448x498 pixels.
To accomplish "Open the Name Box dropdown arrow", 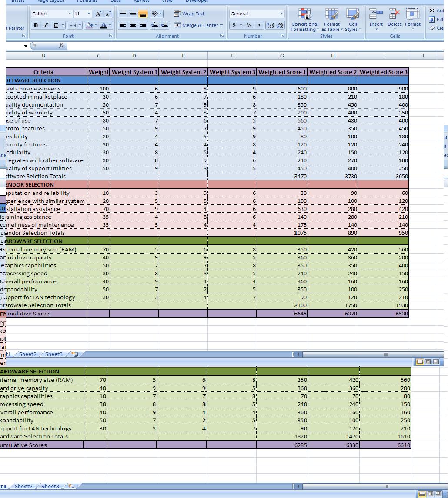I will (x=26, y=46).
